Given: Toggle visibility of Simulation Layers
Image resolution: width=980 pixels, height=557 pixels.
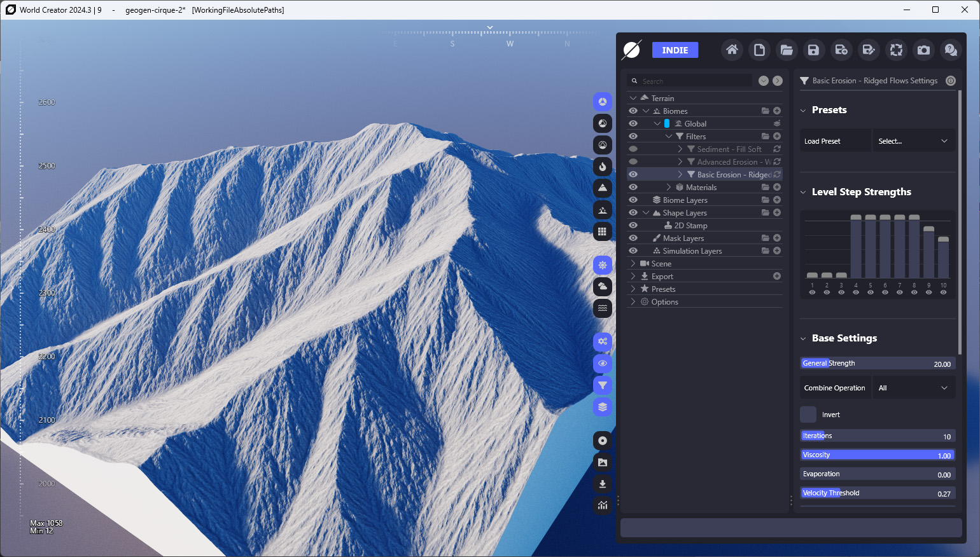Looking at the screenshot, I should click(633, 251).
